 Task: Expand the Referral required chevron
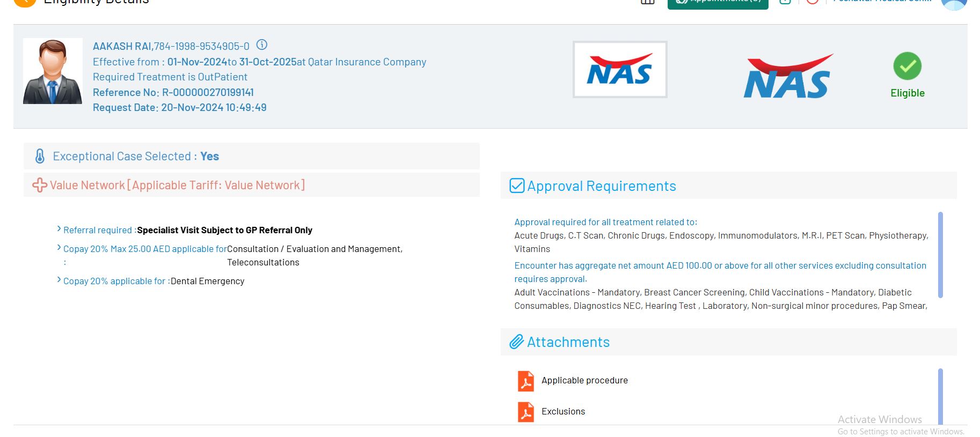(59, 229)
